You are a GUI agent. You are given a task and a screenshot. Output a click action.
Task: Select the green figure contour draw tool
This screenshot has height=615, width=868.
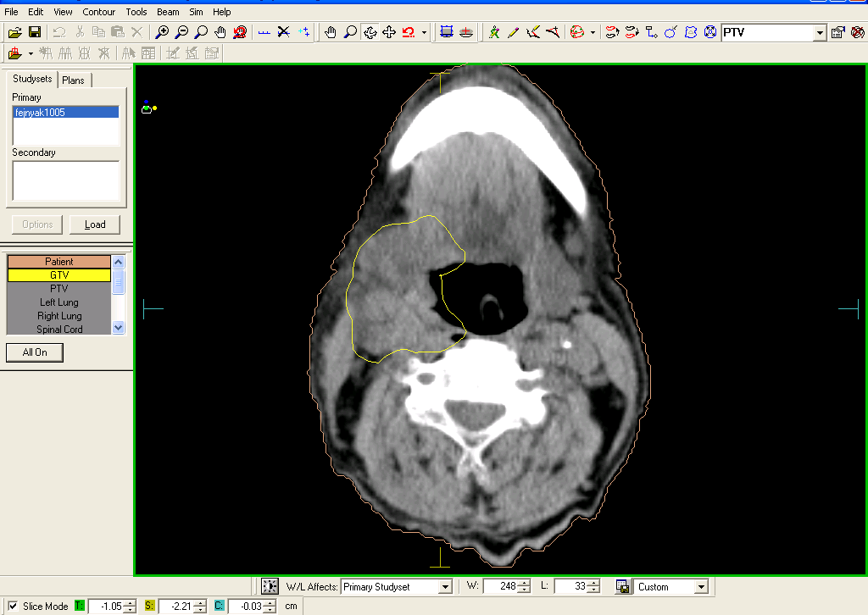(494, 32)
